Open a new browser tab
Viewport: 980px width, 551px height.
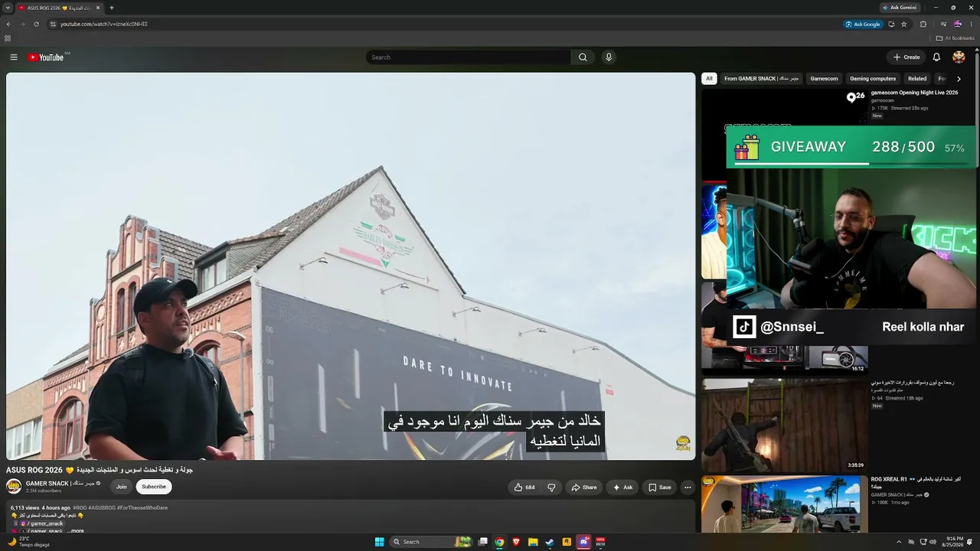(112, 8)
